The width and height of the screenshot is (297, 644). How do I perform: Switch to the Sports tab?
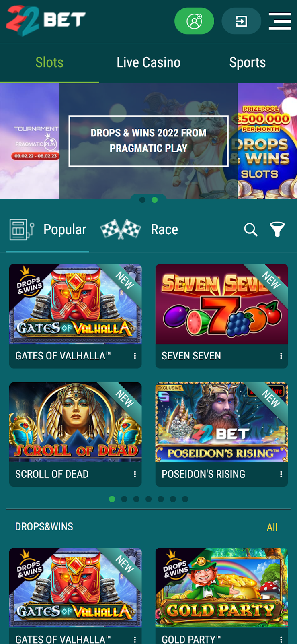point(248,63)
